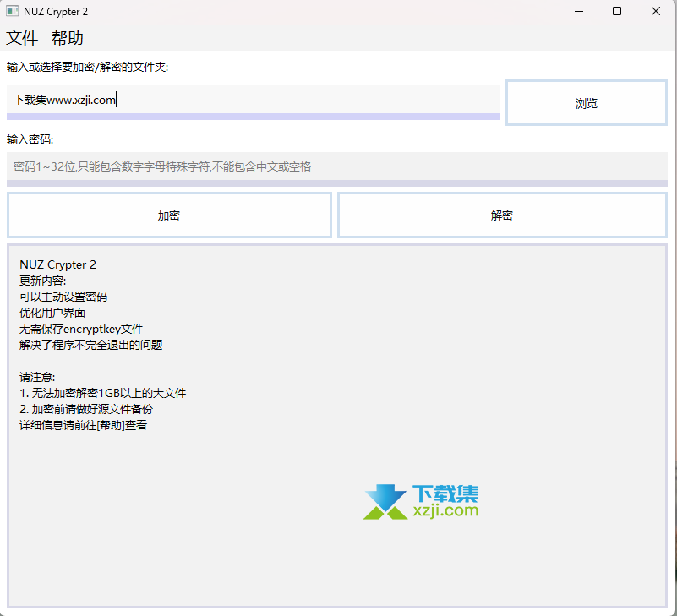This screenshot has height=616, width=677.
Task: Click the 解密 decrypt button
Action: pos(502,215)
